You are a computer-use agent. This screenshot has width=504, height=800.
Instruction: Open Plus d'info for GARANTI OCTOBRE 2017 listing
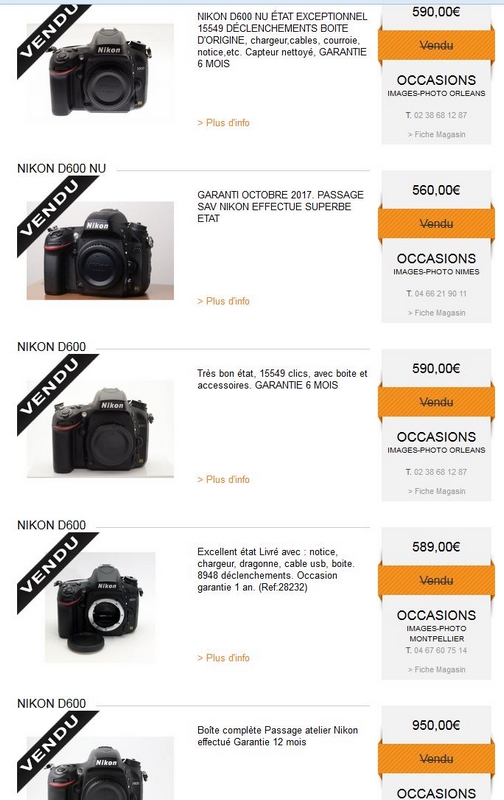[223, 301]
